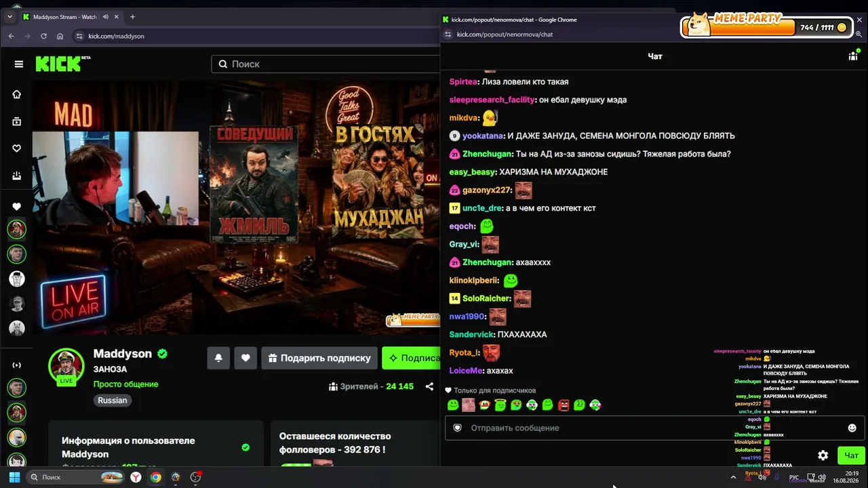Click the Поиск search field on Kick
Viewport: 868px width, 488px height.
325,64
